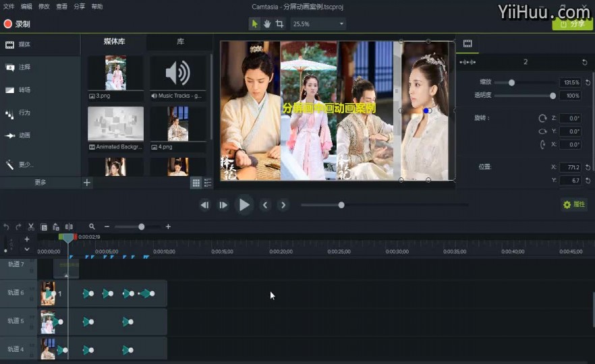Start recording with the 录制 button

17,24
